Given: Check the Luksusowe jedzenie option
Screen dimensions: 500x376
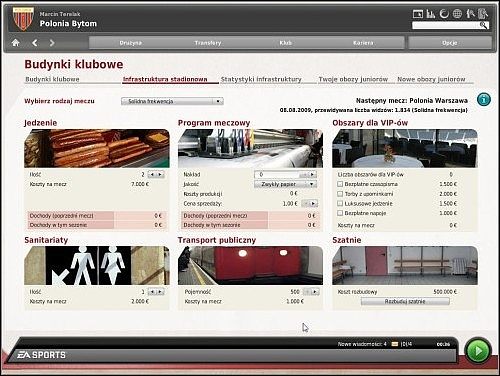Looking at the screenshot, I should click(x=340, y=203).
